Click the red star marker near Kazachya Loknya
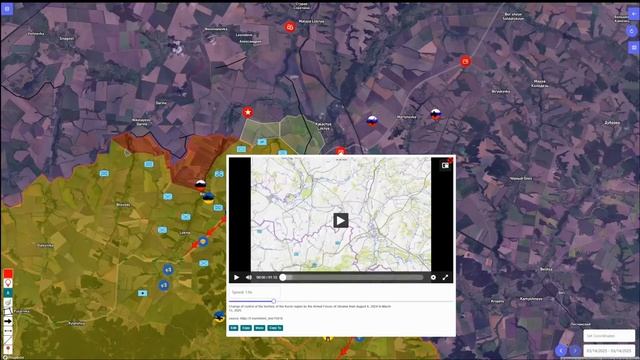The image size is (640, 360). (248, 112)
